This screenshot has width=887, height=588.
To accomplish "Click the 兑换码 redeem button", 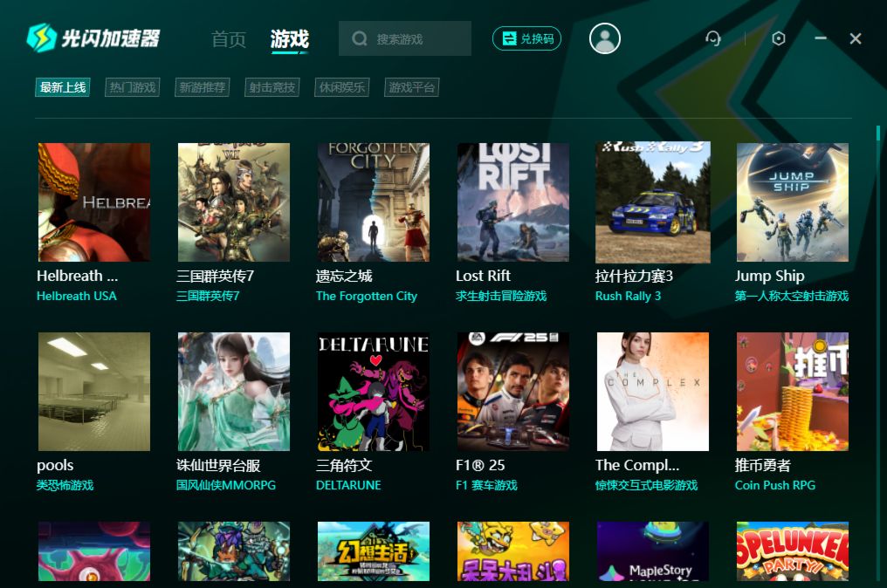I will [526, 38].
